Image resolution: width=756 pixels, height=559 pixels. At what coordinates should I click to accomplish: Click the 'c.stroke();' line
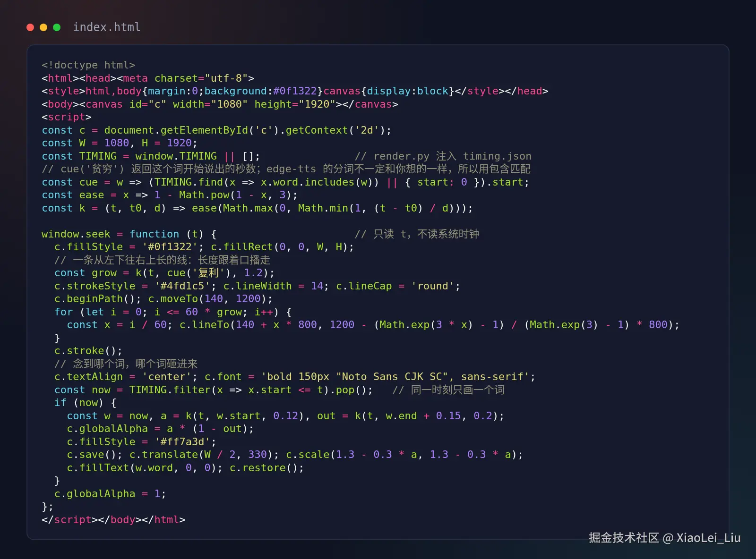[x=88, y=351]
